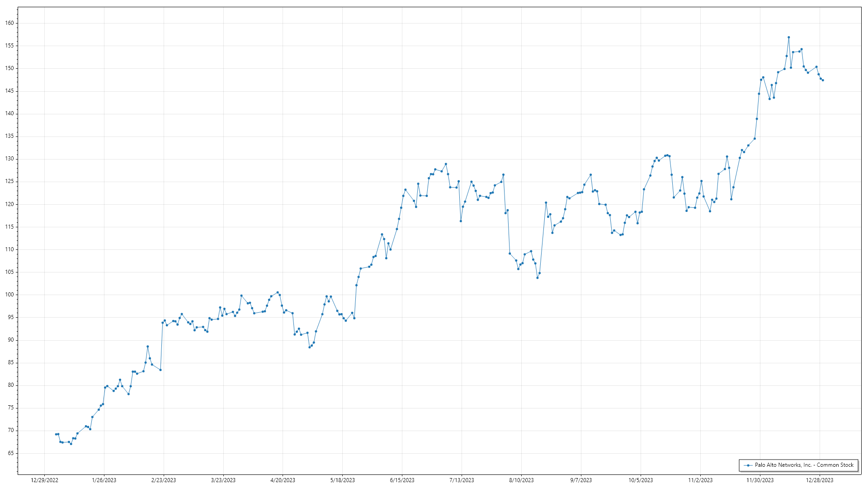Click the 100 value on the y-axis
The width and height of the screenshot is (868, 488).
click(x=10, y=295)
